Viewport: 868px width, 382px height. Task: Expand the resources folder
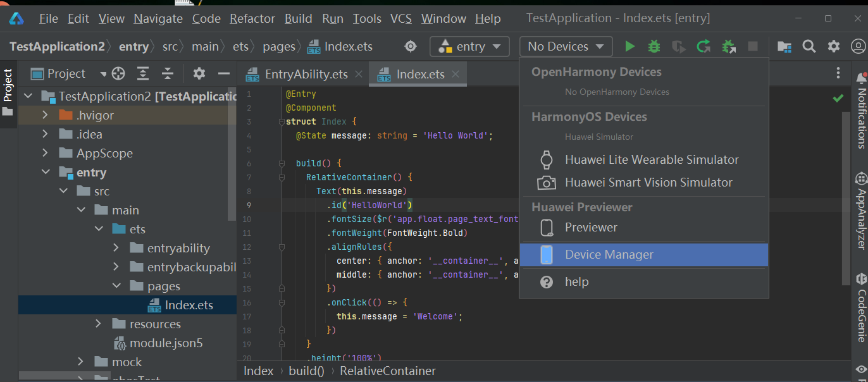(98, 324)
